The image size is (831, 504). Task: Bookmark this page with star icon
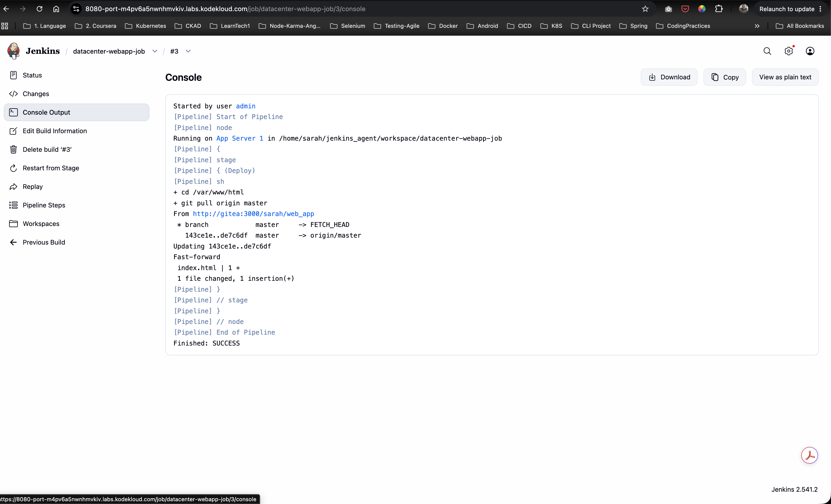[645, 9]
